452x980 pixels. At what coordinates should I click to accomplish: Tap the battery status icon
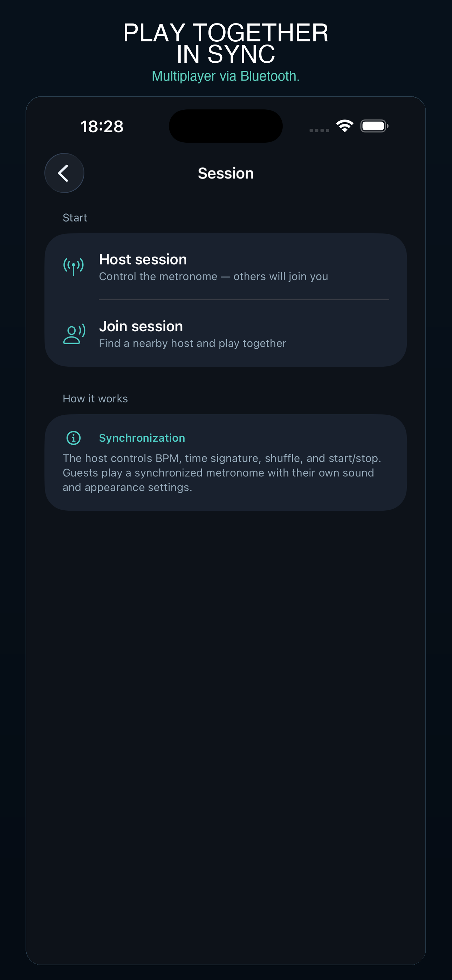374,126
